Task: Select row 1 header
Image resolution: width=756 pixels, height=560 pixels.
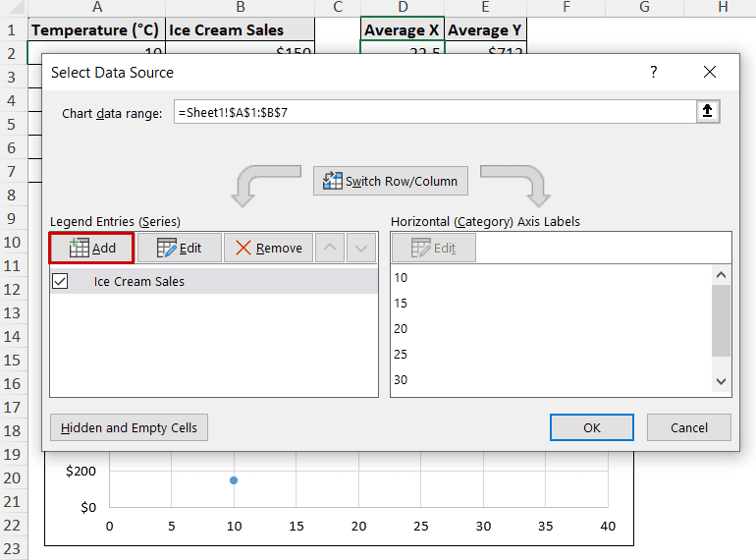Action: click(12, 29)
